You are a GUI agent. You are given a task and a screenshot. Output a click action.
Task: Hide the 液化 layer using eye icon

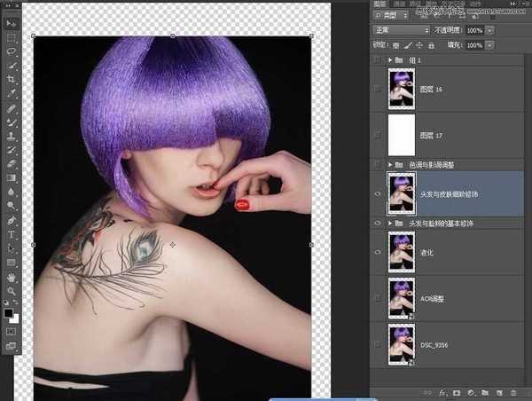pos(379,252)
